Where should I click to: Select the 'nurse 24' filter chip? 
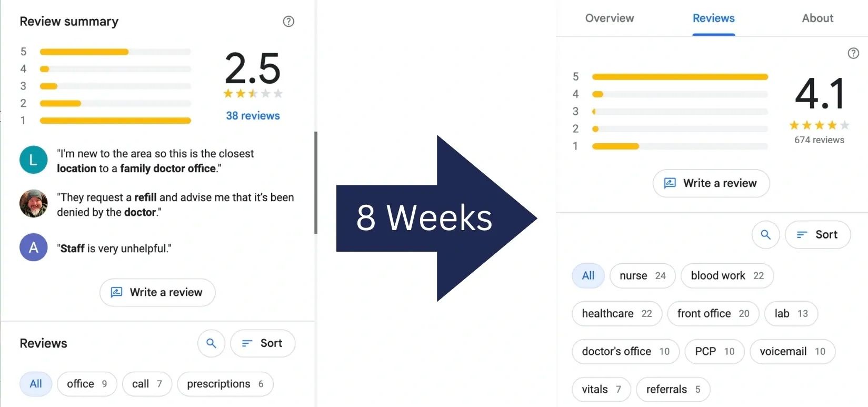click(642, 276)
